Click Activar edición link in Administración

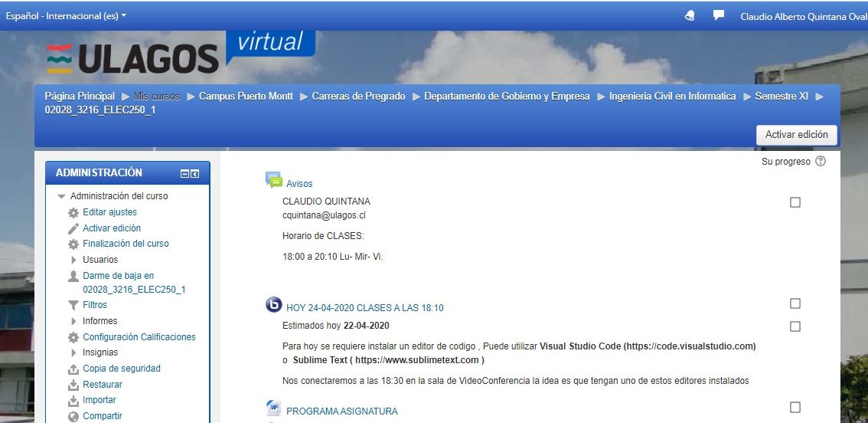tap(112, 228)
